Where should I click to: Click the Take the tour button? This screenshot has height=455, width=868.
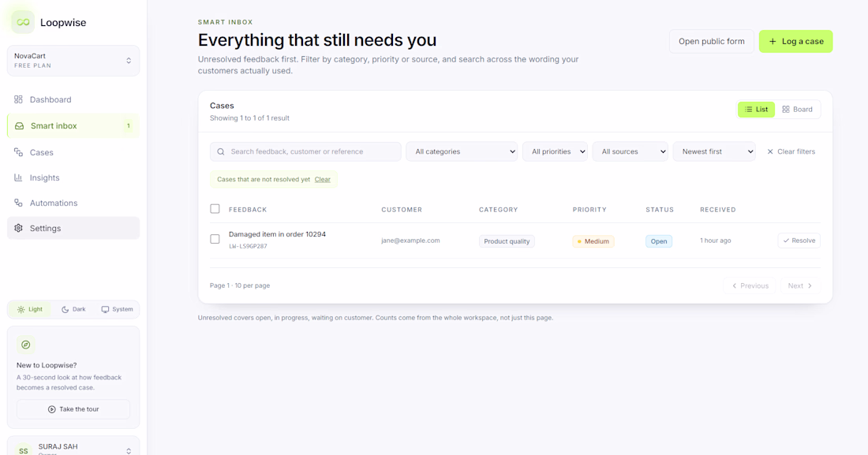coord(73,409)
